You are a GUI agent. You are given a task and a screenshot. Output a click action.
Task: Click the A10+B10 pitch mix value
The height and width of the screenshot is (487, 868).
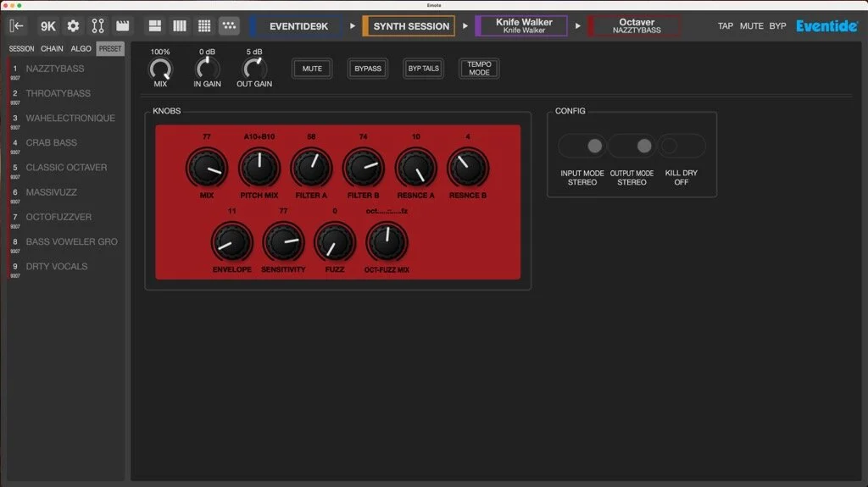coord(259,136)
